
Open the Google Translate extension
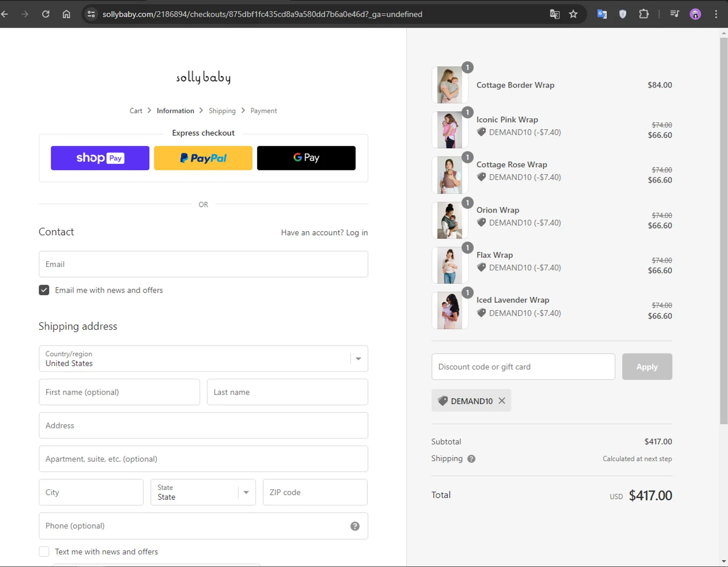coord(602,14)
